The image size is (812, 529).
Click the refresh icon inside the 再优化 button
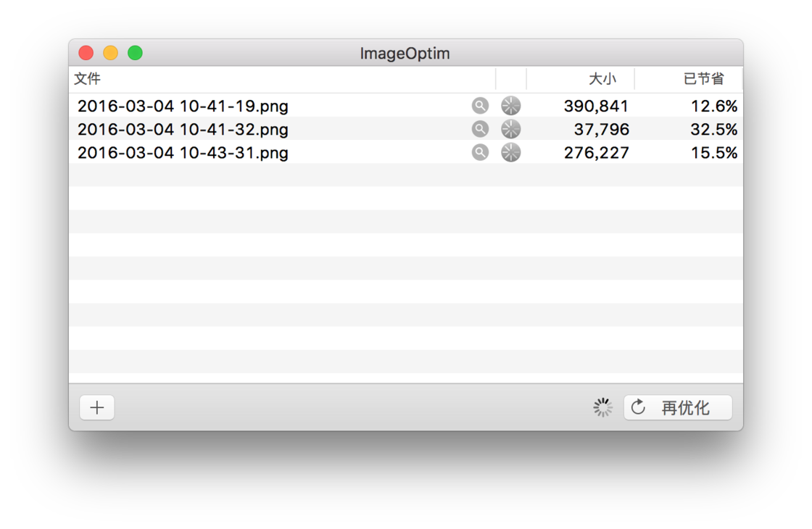tap(638, 407)
